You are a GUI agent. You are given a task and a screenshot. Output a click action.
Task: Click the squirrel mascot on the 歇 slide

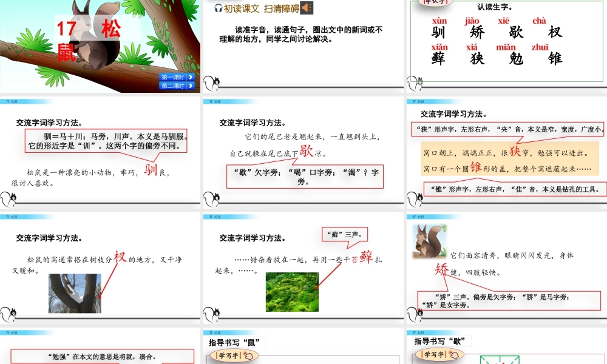(209, 198)
